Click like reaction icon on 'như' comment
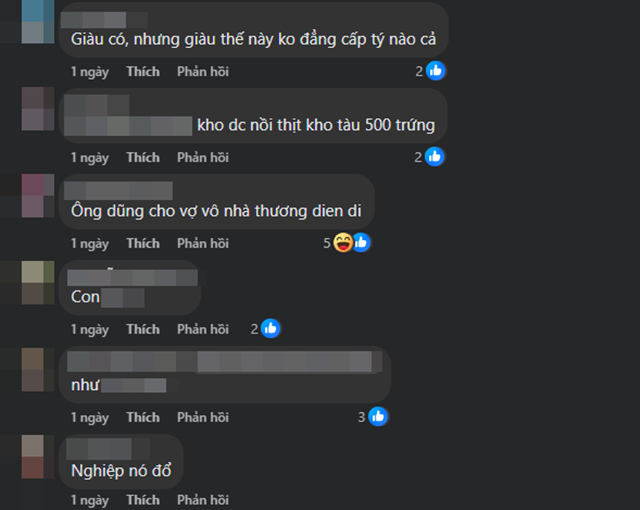Viewport: 640px width, 510px height. click(378, 417)
